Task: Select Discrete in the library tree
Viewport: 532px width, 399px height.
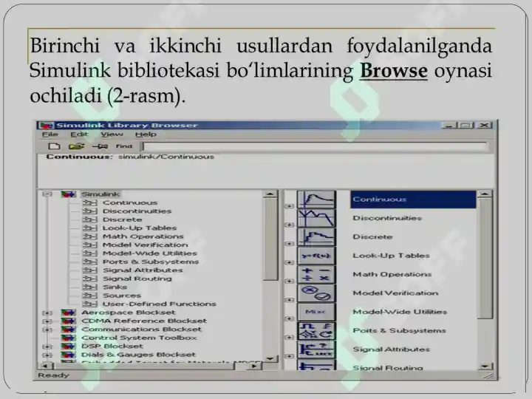Action: coord(122,219)
